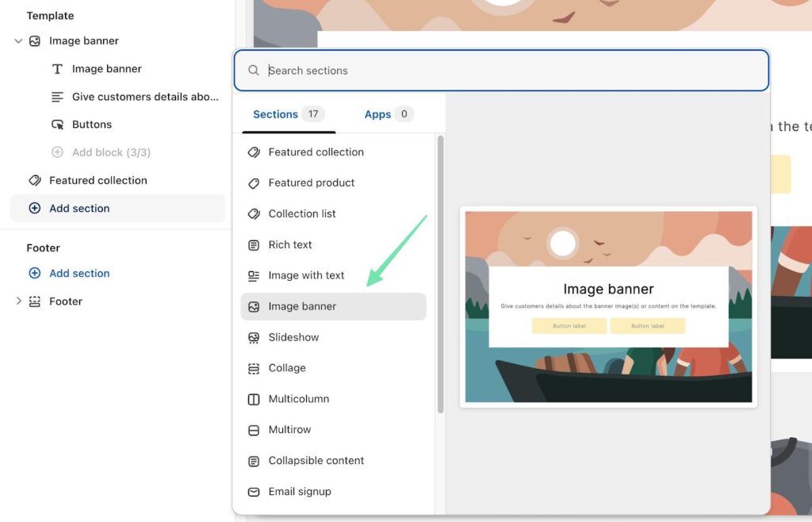Click Add section under Footer
812x522 pixels.
[x=79, y=274]
